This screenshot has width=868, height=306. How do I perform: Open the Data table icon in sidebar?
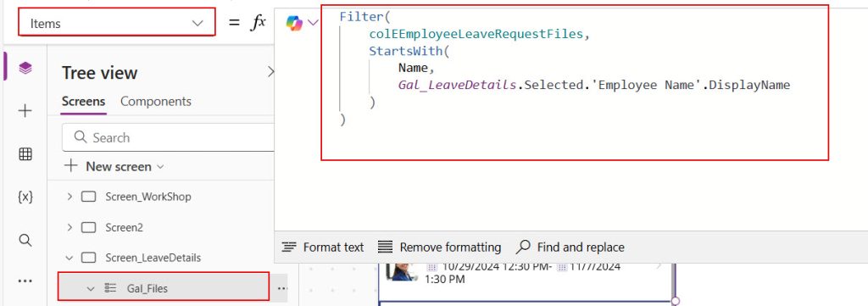pyautogui.click(x=25, y=154)
